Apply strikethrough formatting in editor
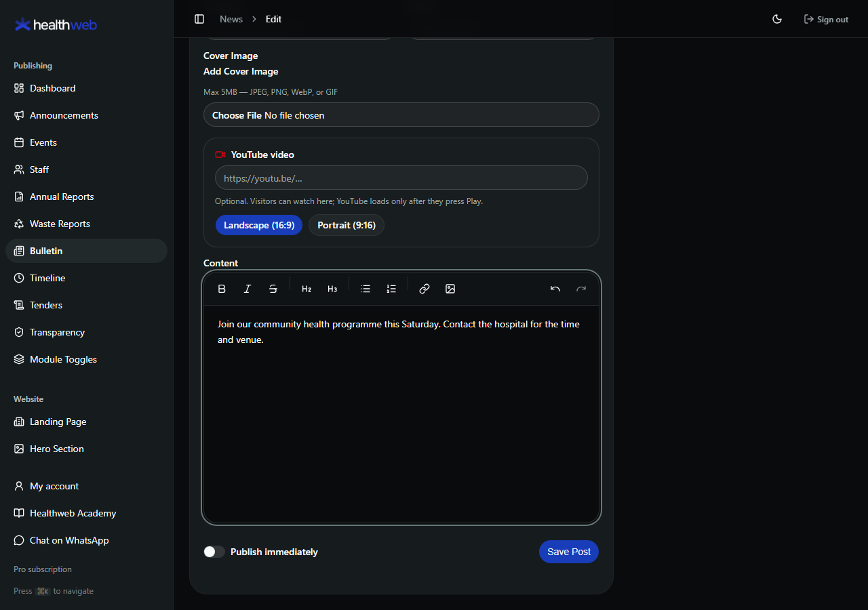Image resolution: width=868 pixels, height=610 pixels. click(x=273, y=289)
